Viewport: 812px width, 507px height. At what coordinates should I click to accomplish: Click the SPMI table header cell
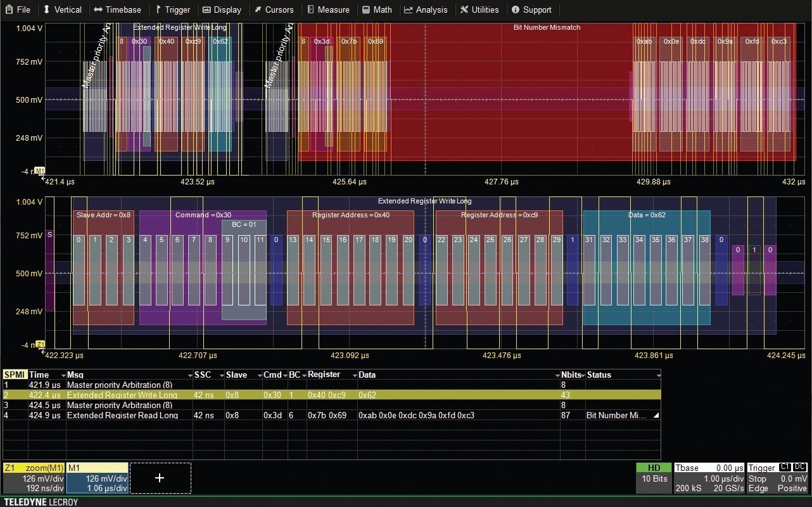coord(15,375)
